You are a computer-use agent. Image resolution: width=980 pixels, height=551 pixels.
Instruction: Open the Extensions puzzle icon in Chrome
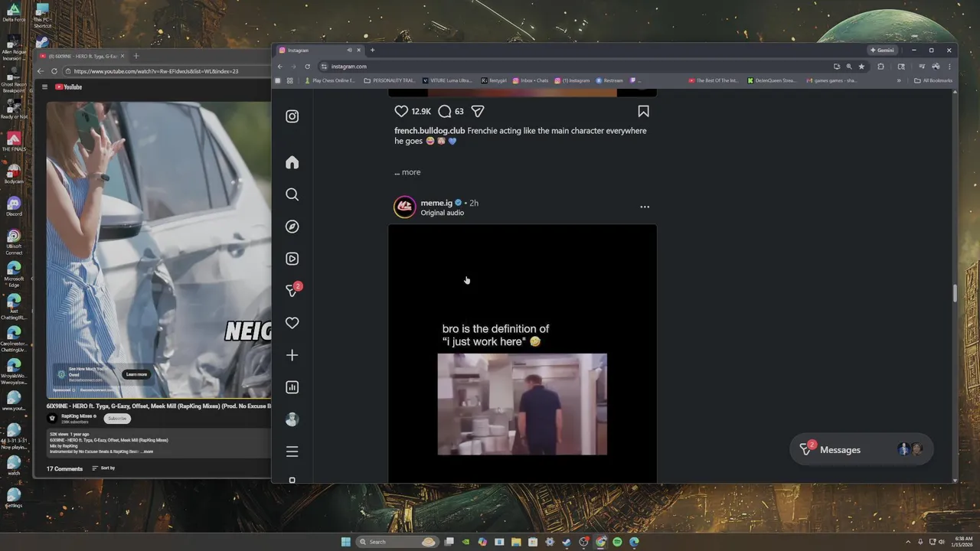click(x=880, y=67)
